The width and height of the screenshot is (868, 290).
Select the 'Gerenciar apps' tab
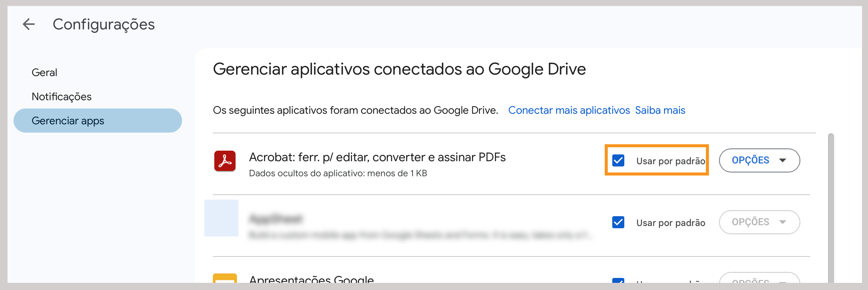(68, 121)
